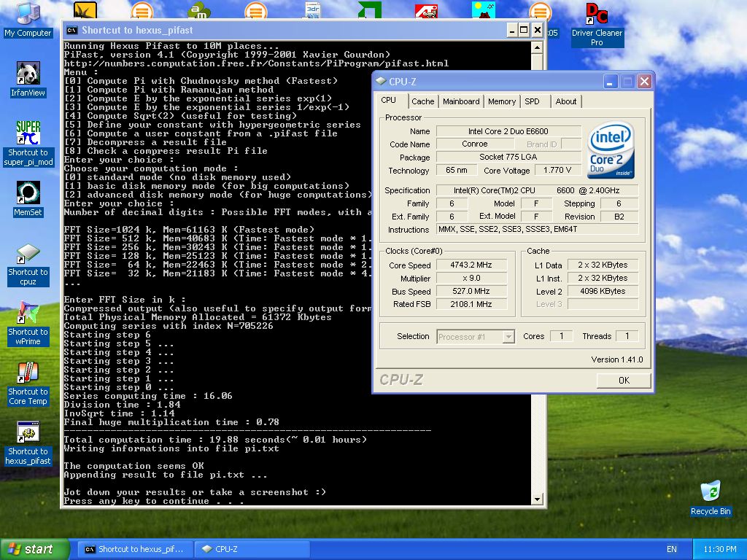Open the CPU tab in CPU-Z

[389, 100]
